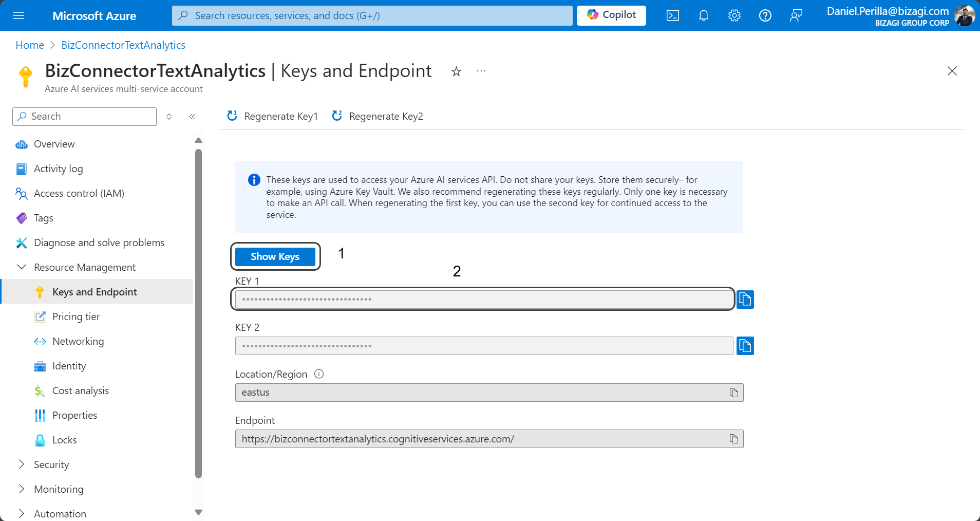Collapse the sidebar with double chevron
The width and height of the screenshot is (980, 521).
click(x=192, y=117)
